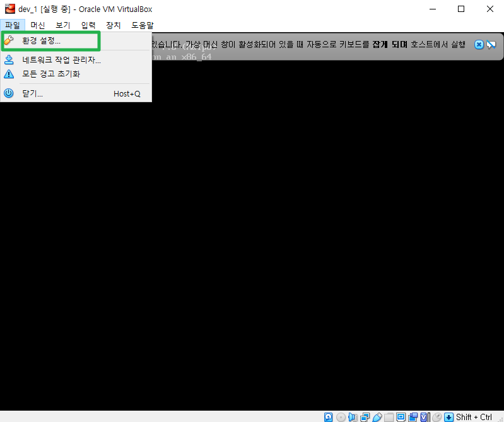Minimize the dev_1 VirtualBox window
Image resolution: width=504 pixels, height=422 pixels.
click(433, 9)
